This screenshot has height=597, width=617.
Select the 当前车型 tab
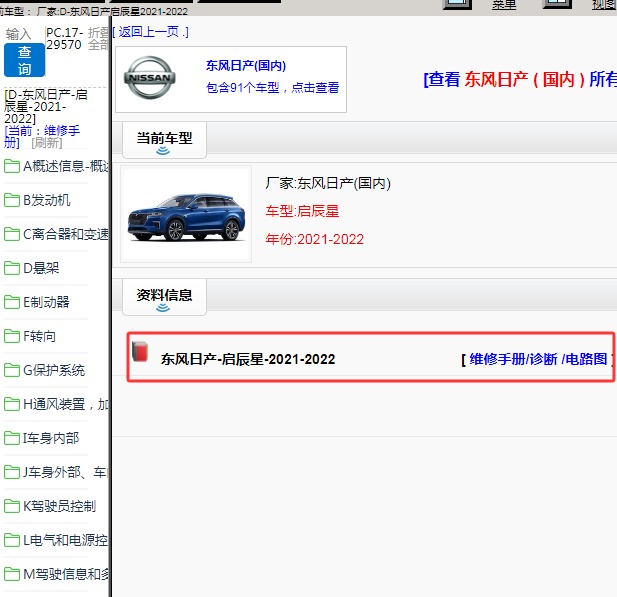click(164, 140)
